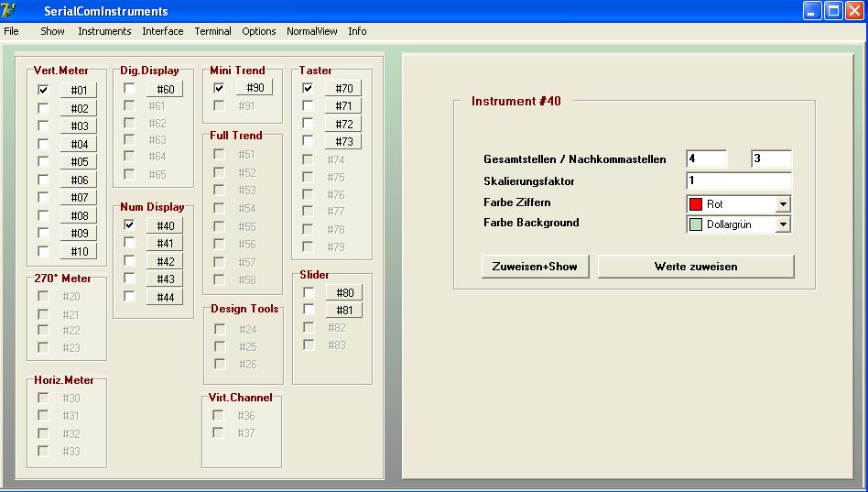The width and height of the screenshot is (868, 492).
Task: Select Taster button #70
Action: [x=343, y=89]
